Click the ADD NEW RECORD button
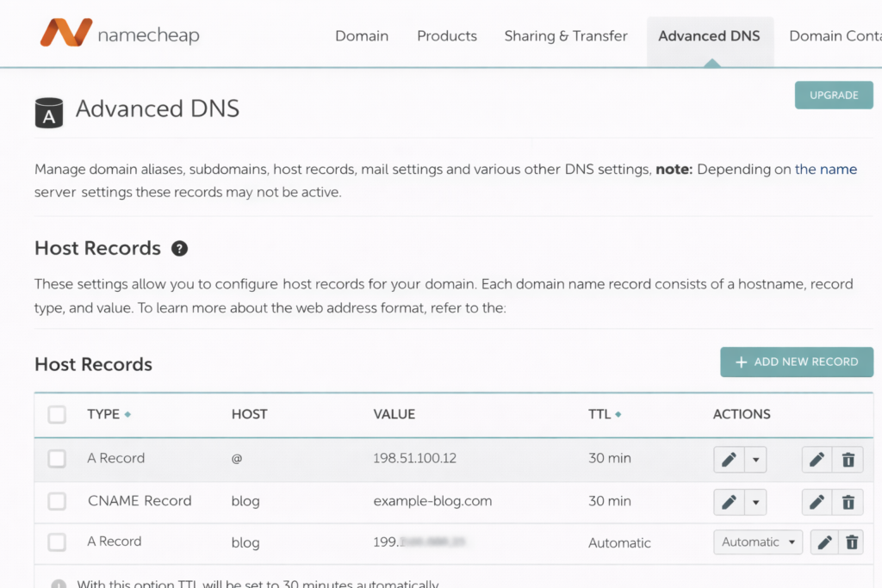This screenshot has width=882, height=588. (797, 362)
